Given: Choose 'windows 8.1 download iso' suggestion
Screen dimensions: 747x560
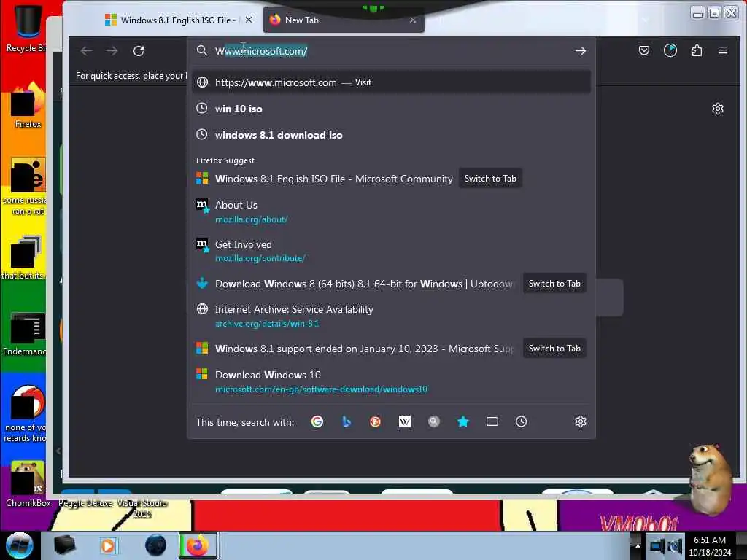Looking at the screenshot, I should [391, 135].
